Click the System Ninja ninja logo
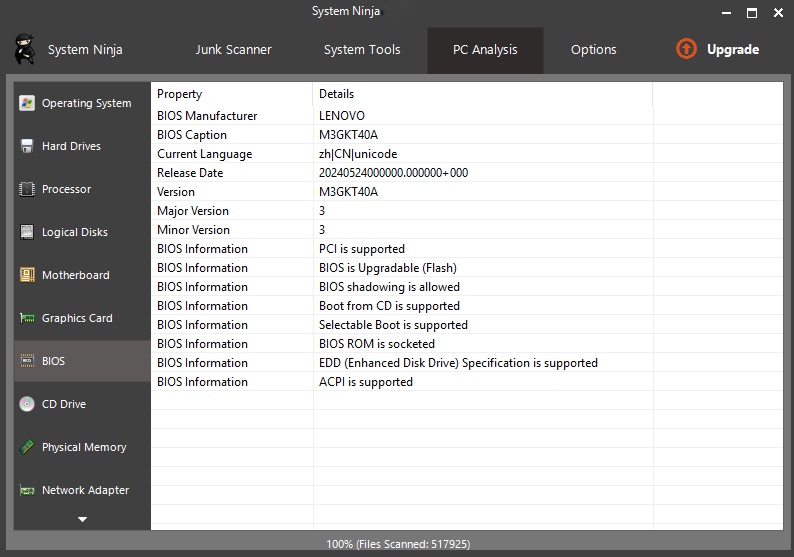The image size is (794, 557). (x=25, y=49)
